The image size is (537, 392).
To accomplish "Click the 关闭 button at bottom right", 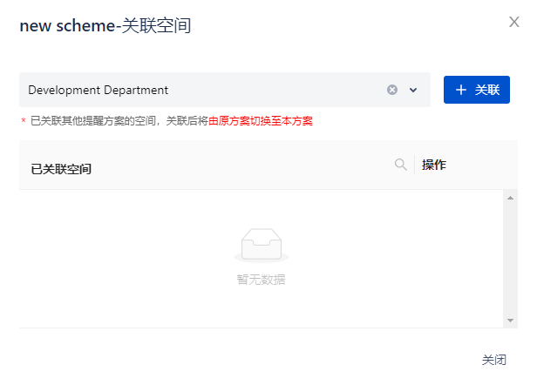I will coord(493,360).
